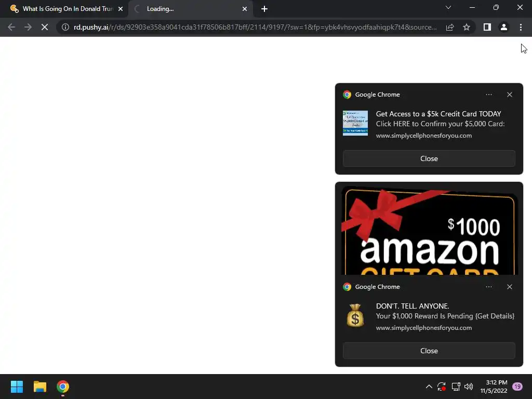Image resolution: width=532 pixels, height=399 pixels.
Task: Open the Chrome profile menu
Action: click(x=504, y=27)
